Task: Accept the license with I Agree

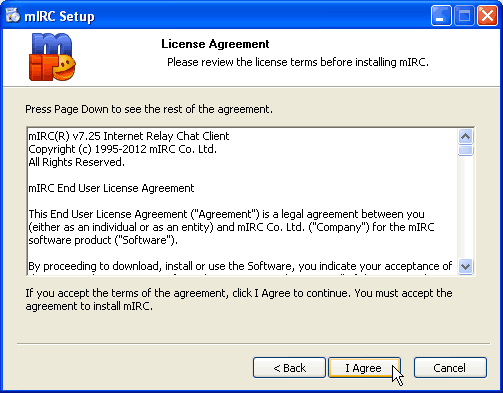Action: [364, 368]
